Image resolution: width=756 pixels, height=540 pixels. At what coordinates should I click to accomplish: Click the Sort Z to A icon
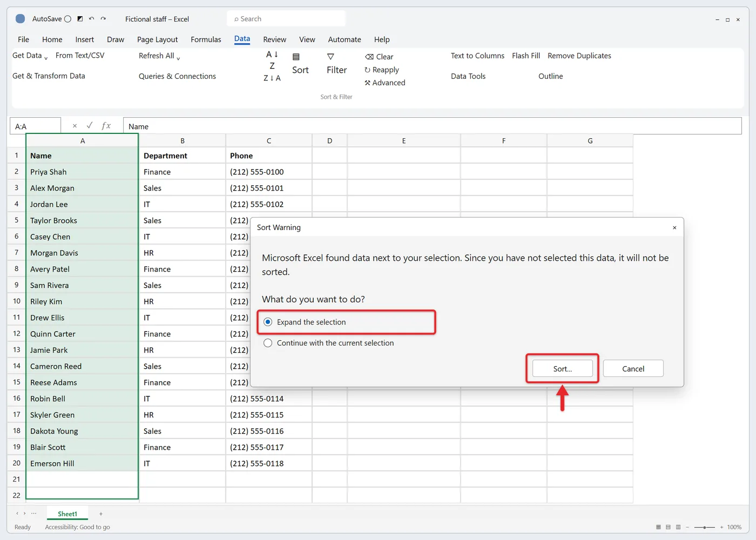click(272, 78)
